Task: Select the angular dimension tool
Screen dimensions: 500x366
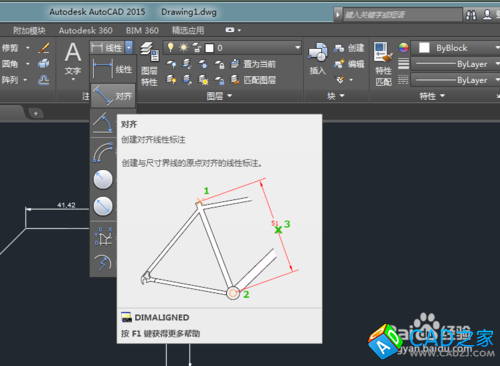Action: pyautogui.click(x=103, y=123)
